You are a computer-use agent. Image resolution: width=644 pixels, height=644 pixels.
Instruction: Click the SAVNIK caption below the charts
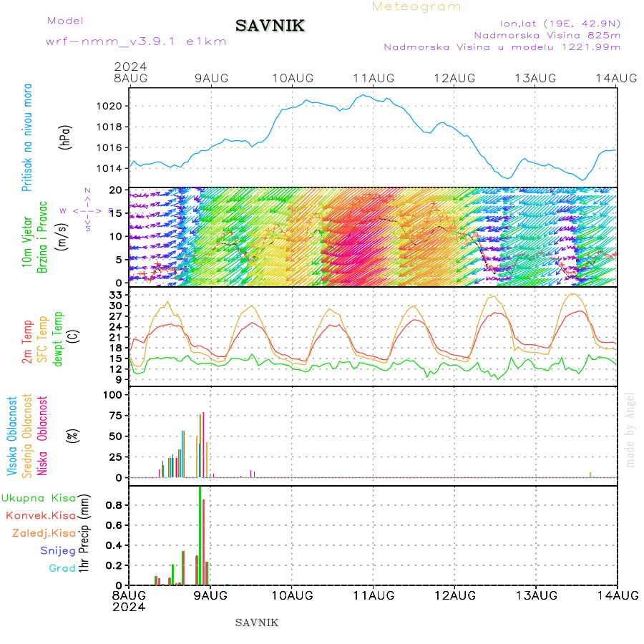click(257, 623)
